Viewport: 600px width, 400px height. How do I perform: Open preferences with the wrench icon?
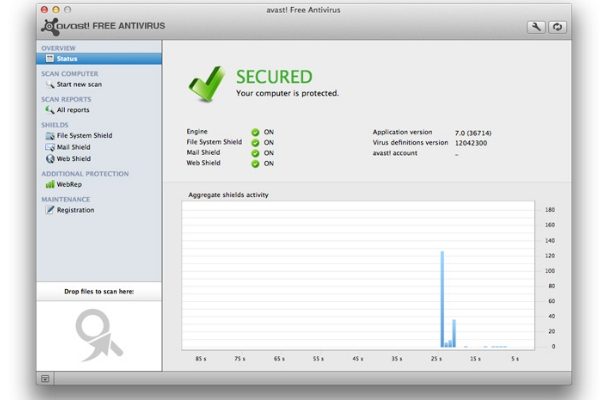[x=536, y=27]
